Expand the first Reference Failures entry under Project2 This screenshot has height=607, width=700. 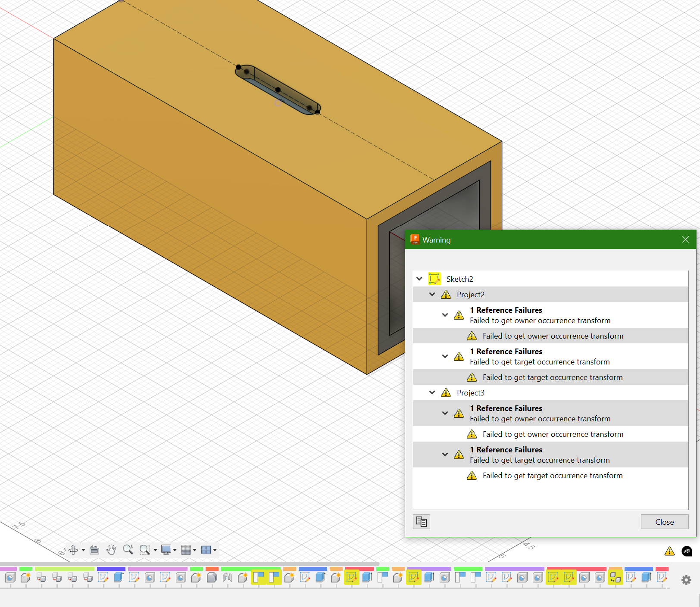pyautogui.click(x=445, y=315)
